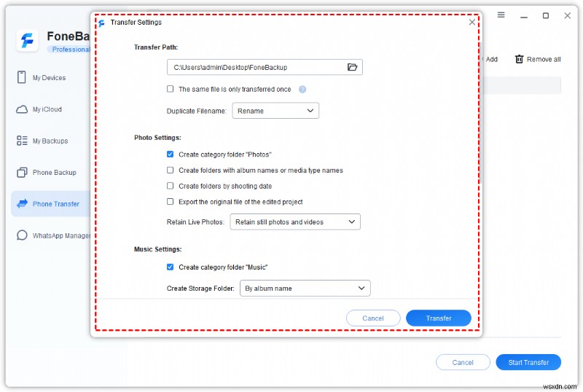The image size is (583, 392).
Task: Check Create folders by shooting date
Action: [x=170, y=186]
